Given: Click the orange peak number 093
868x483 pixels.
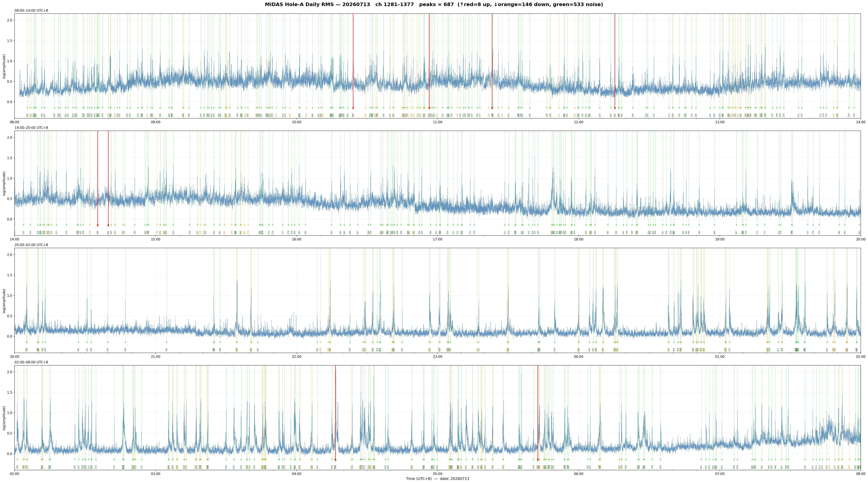Looking at the screenshot, I should click(x=366, y=115).
